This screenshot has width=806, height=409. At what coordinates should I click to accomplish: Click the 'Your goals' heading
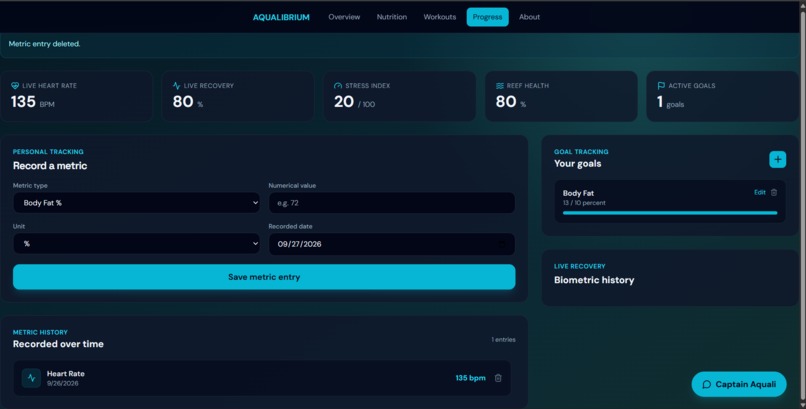point(577,164)
